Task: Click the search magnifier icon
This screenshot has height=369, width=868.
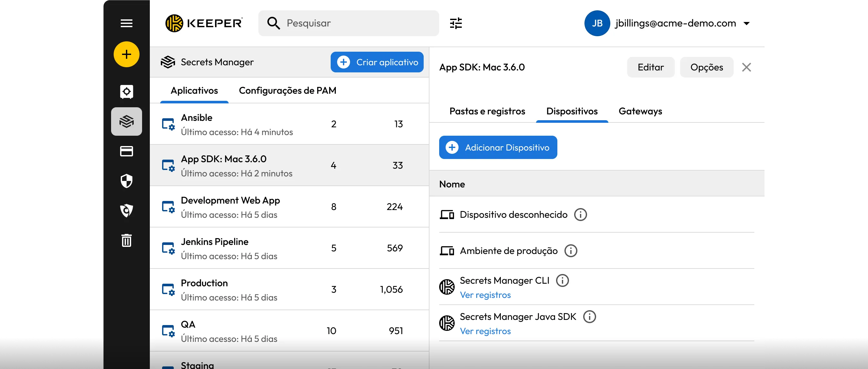Action: click(x=273, y=23)
